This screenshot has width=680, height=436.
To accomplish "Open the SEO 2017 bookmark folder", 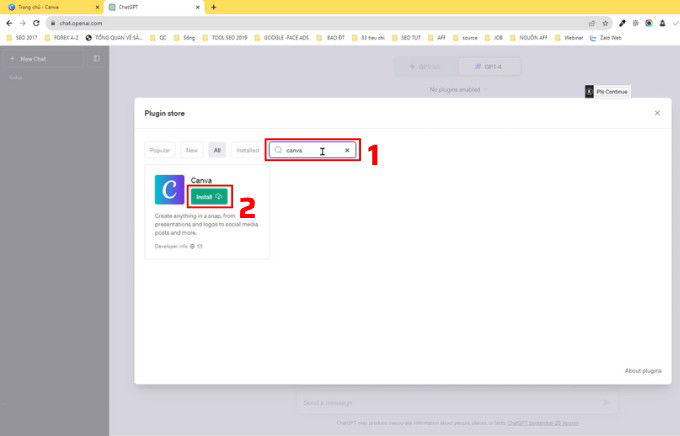I will pyautogui.click(x=22, y=38).
